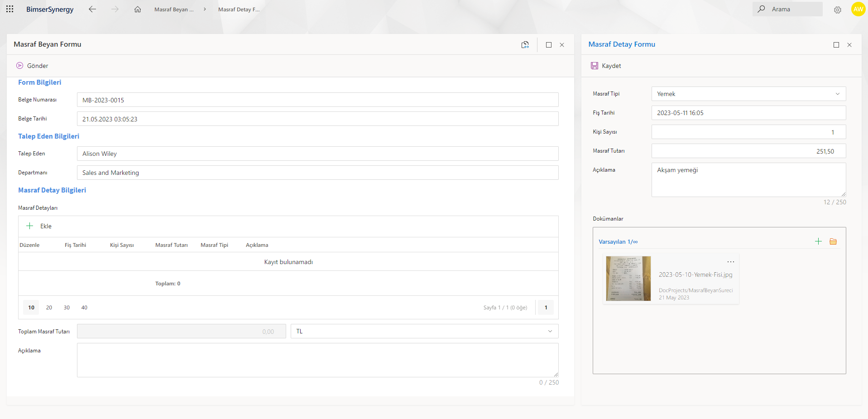Click the Kaydet save button
The height and width of the screenshot is (419, 868).
tap(606, 66)
